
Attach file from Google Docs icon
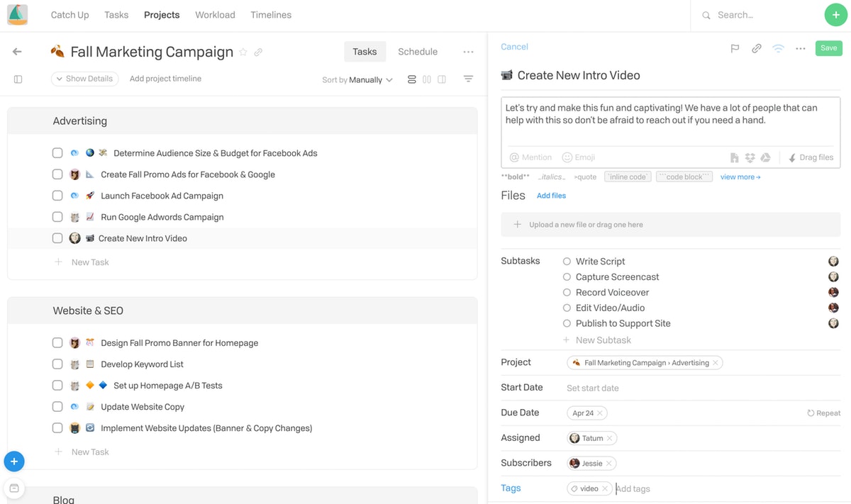coord(735,157)
